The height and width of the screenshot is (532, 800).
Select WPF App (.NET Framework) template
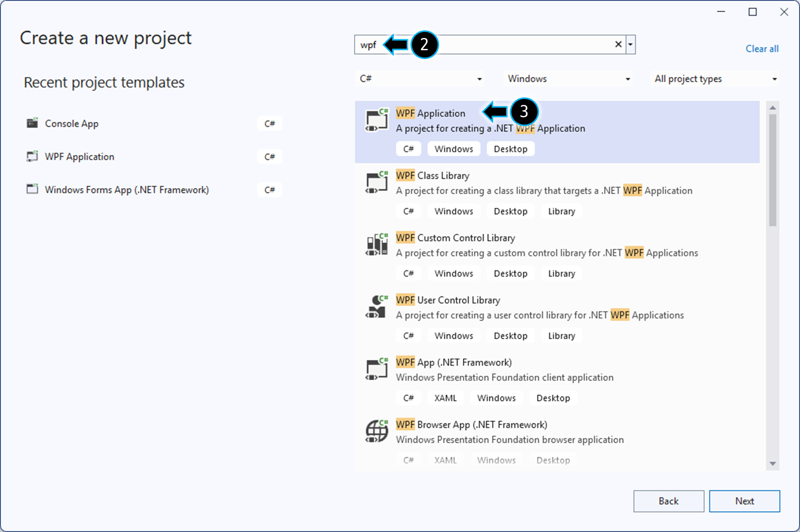click(557, 381)
